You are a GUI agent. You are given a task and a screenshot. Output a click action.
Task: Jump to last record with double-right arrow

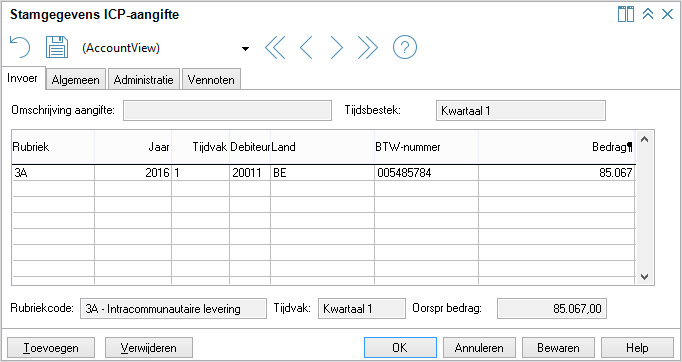[x=368, y=47]
